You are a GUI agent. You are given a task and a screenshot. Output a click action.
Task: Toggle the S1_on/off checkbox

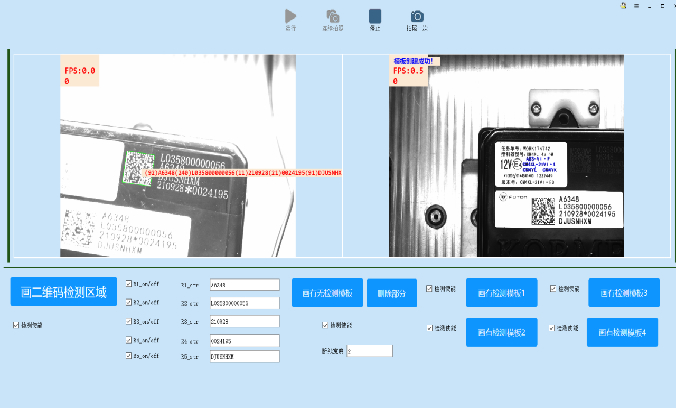(x=129, y=284)
